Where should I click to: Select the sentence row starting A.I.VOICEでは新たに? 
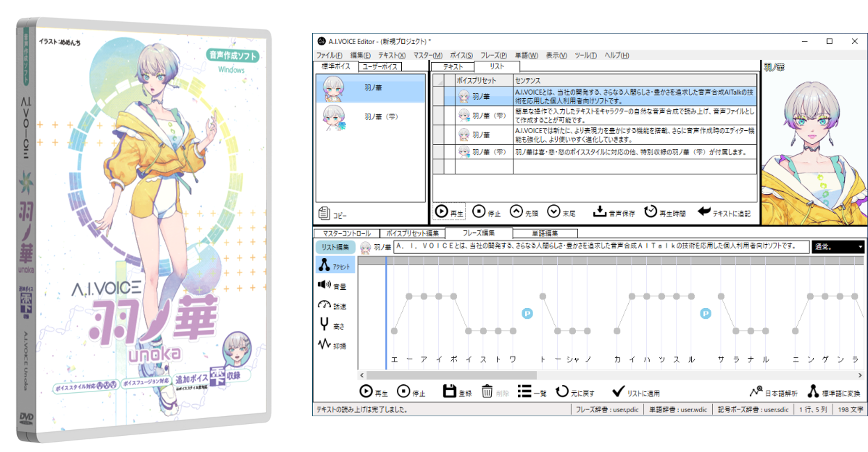[595, 135]
